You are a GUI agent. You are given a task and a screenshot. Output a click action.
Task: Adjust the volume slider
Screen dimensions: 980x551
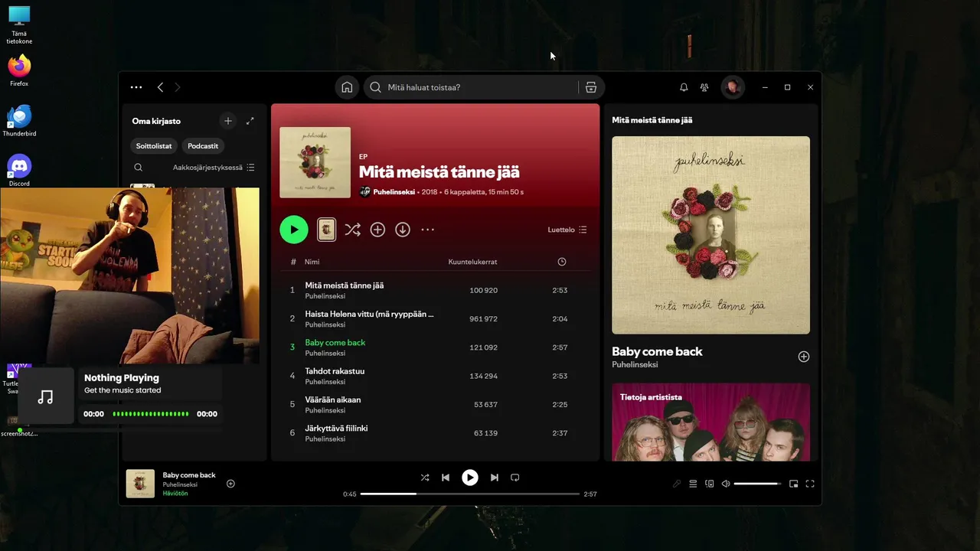tap(757, 484)
